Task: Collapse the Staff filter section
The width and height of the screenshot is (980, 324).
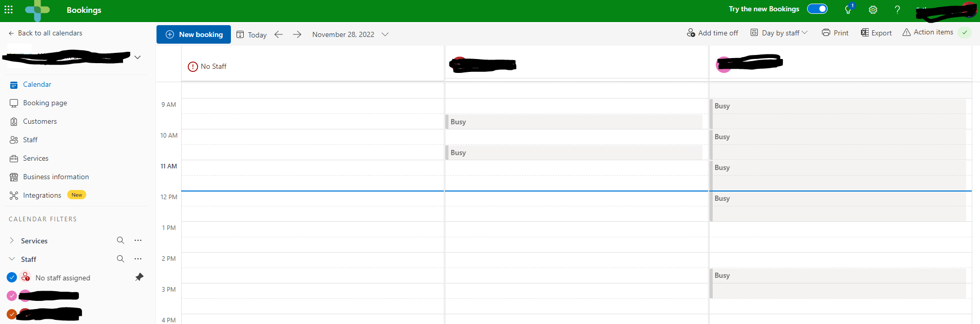Action: pos(12,259)
